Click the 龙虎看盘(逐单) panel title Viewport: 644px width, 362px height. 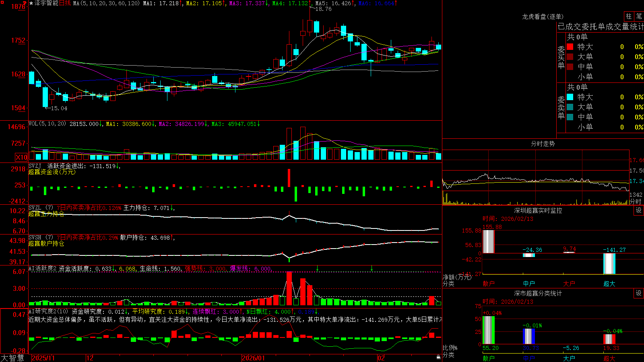point(543,16)
